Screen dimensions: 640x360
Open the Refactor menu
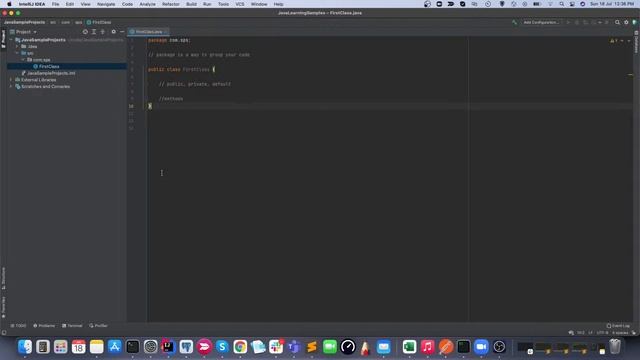pos(171,4)
